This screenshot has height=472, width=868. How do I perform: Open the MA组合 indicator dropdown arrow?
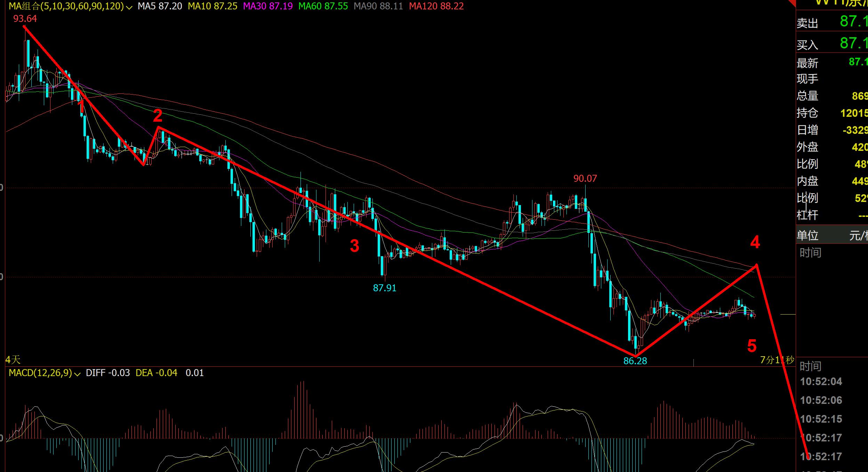coord(129,7)
